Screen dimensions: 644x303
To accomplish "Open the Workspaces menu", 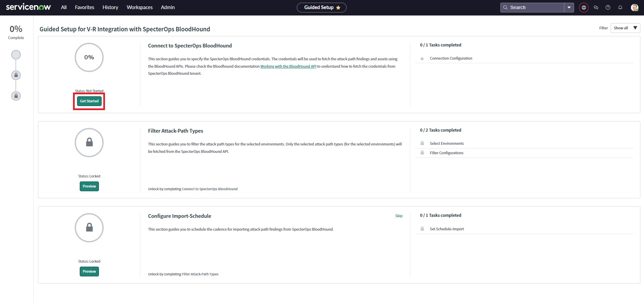I will point(140,7).
